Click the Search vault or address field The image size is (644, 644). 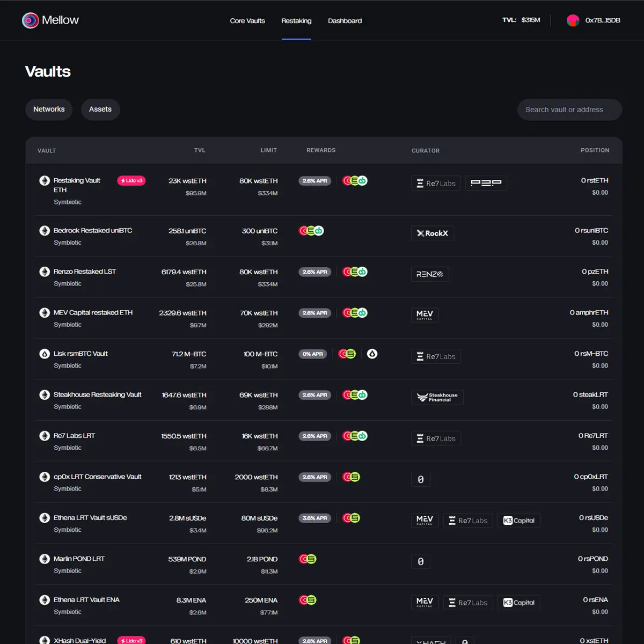570,109
